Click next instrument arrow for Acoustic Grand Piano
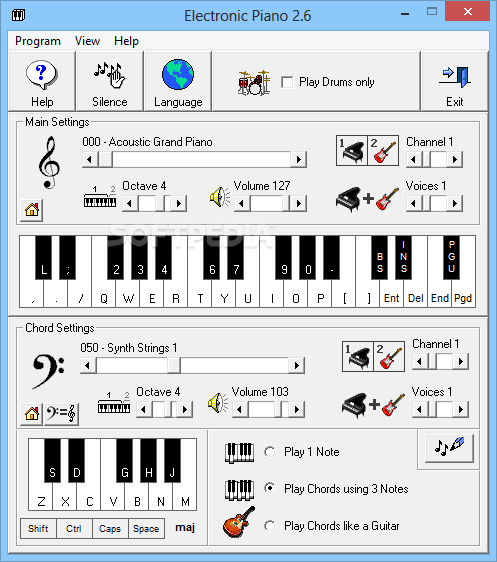 pyautogui.click(x=298, y=159)
